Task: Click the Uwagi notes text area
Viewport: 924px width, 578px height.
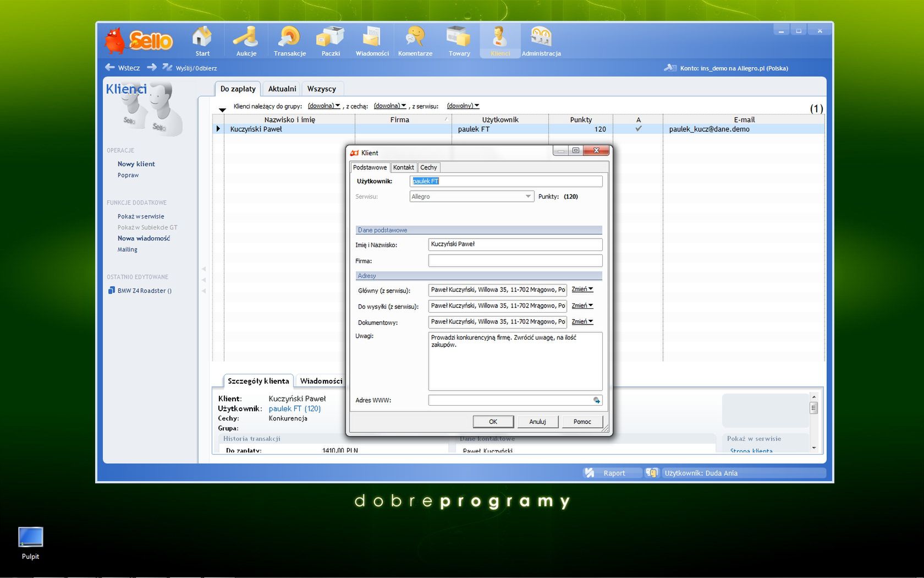Action: pos(515,361)
